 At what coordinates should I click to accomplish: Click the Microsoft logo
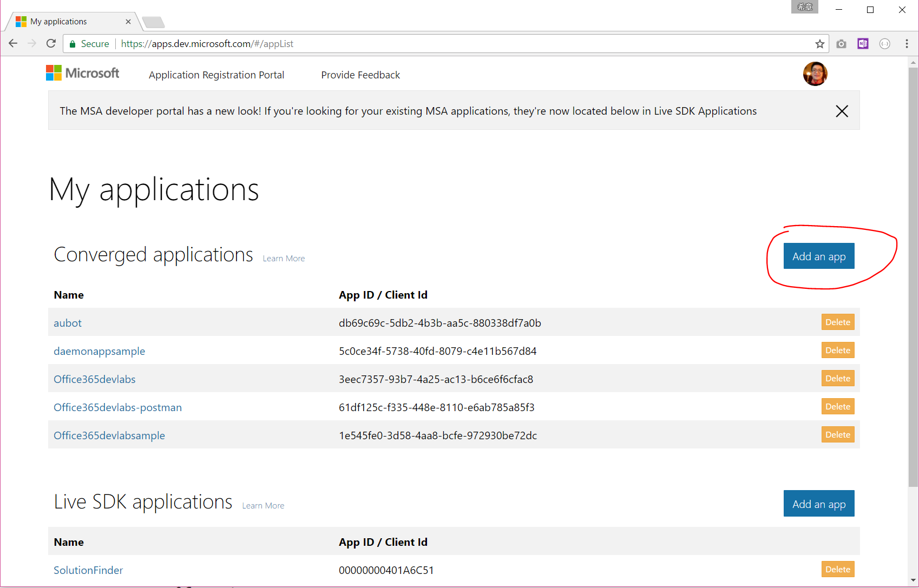click(x=83, y=73)
